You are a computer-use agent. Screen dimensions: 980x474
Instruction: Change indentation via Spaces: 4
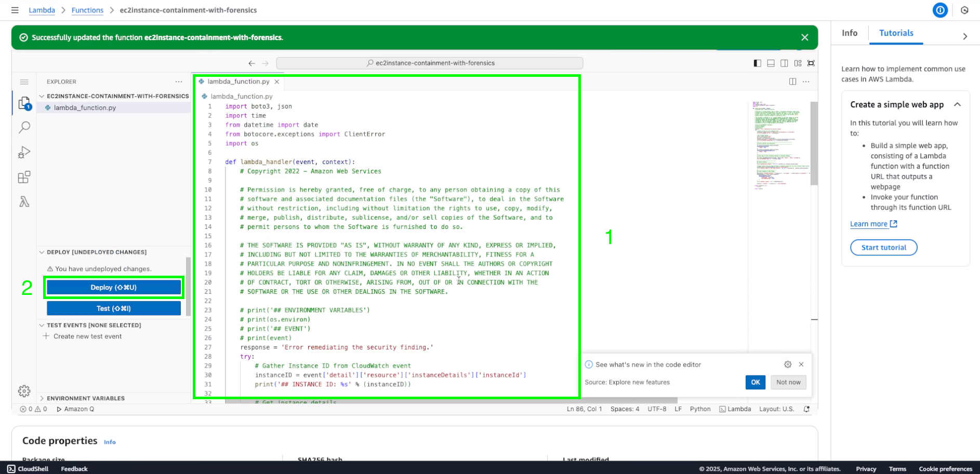tap(625, 409)
